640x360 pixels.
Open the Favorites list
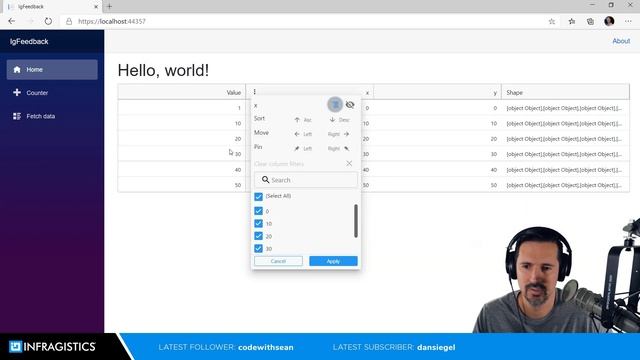(571, 21)
